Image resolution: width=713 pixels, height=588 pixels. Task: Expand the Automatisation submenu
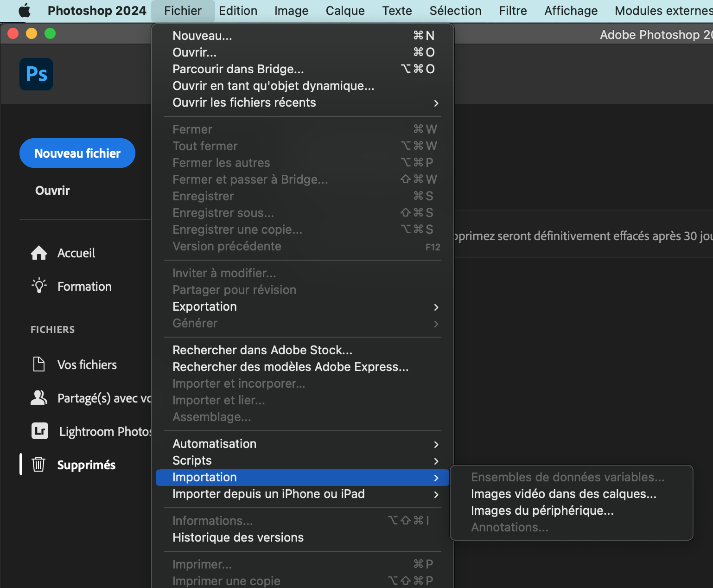pos(303,444)
